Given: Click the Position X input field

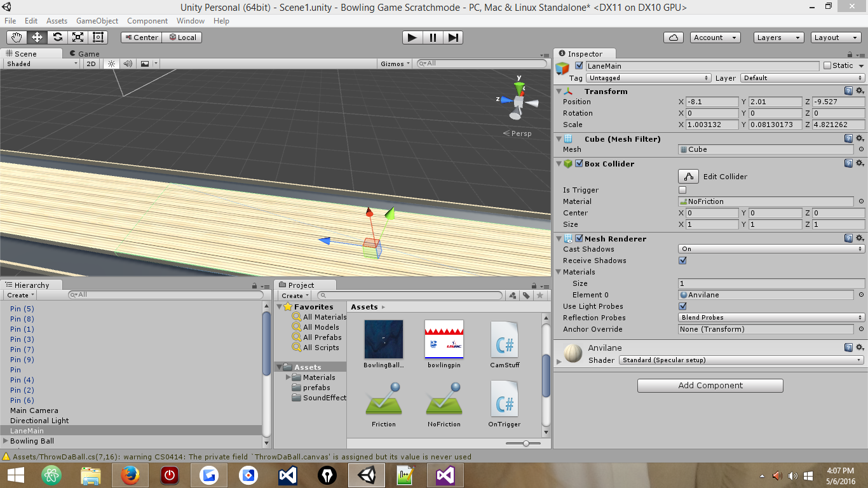Looking at the screenshot, I should click(x=712, y=102).
